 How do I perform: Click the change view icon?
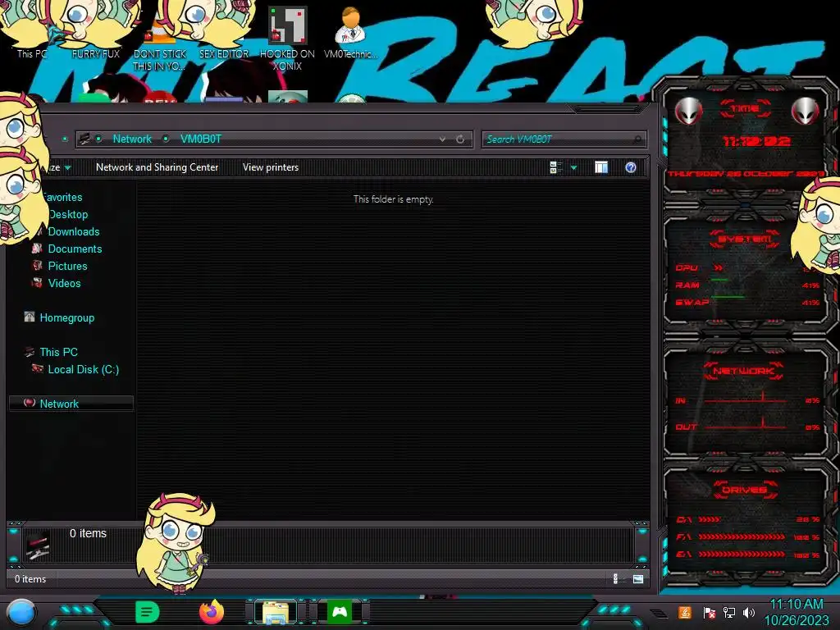click(x=555, y=167)
